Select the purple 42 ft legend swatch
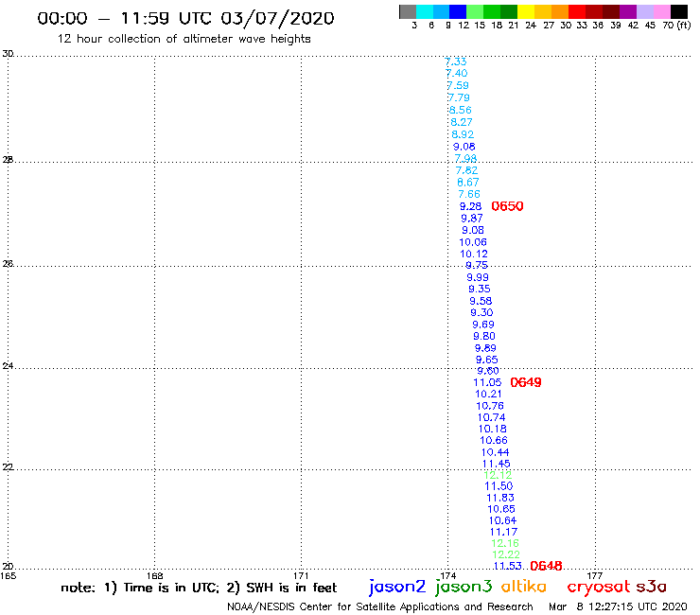 click(x=628, y=11)
